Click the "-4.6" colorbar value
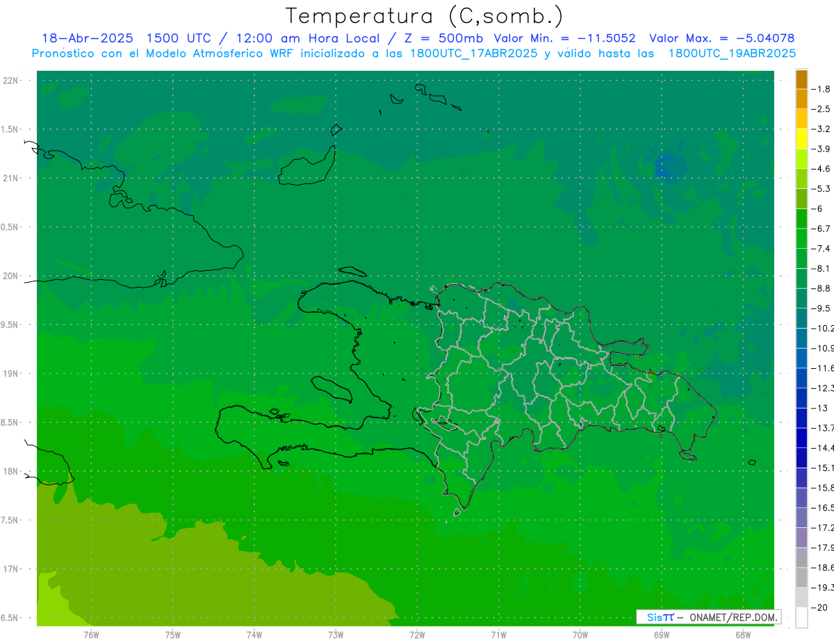 [821, 169]
